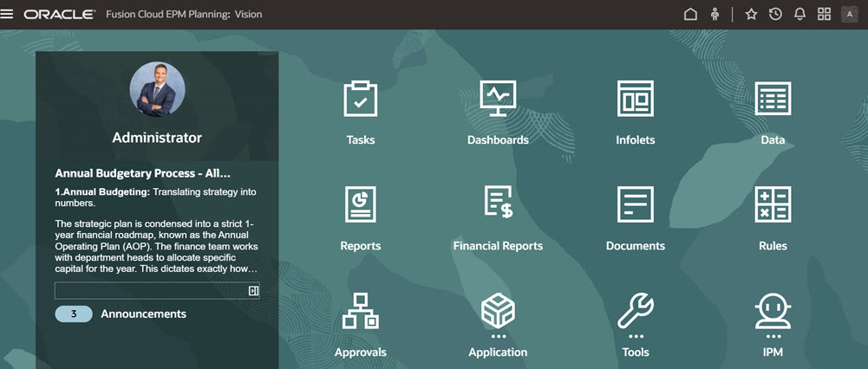The width and height of the screenshot is (868, 369).
Task: Click the announcement navigation arrow icon
Action: pyautogui.click(x=253, y=291)
